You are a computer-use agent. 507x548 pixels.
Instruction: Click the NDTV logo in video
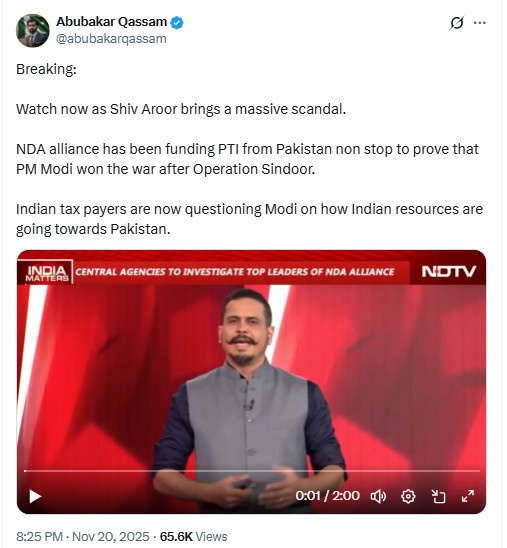tap(449, 272)
